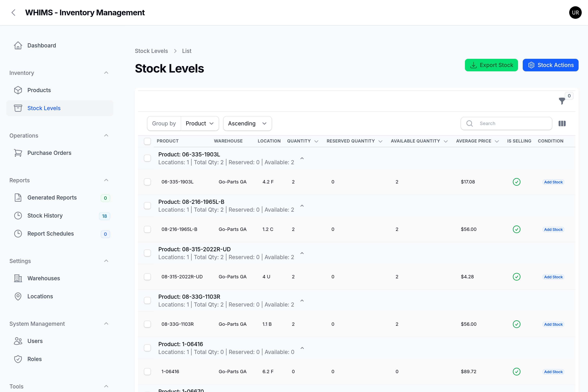Screen dimensions: 588x392
Task: Select the row checkbox for 08-315-2022R-UD item
Action: [x=148, y=277]
